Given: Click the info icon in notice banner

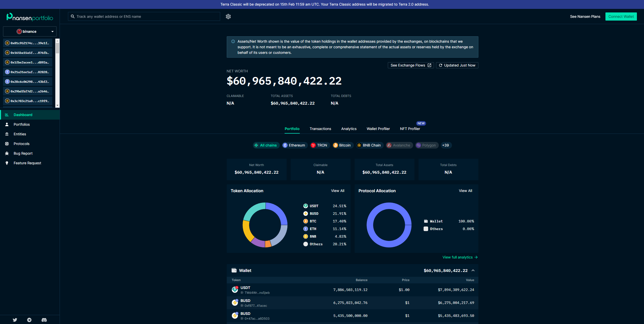Looking at the screenshot, I should pos(233,41).
